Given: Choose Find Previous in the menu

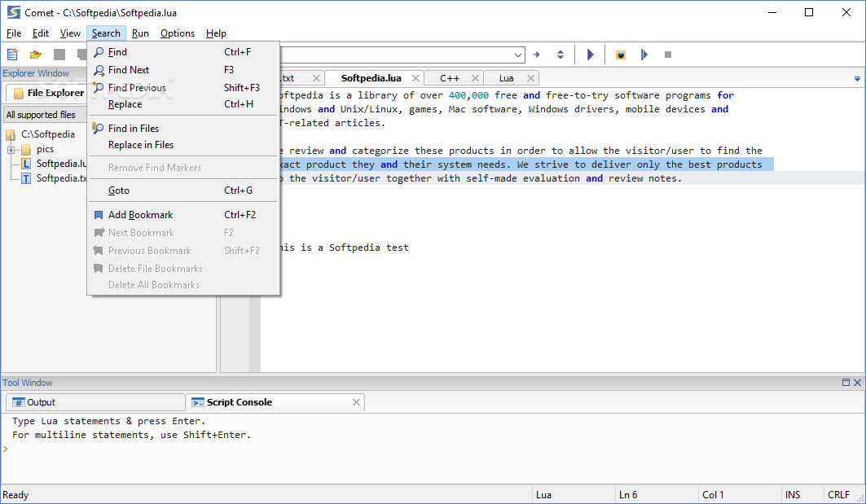Looking at the screenshot, I should coord(183,87).
